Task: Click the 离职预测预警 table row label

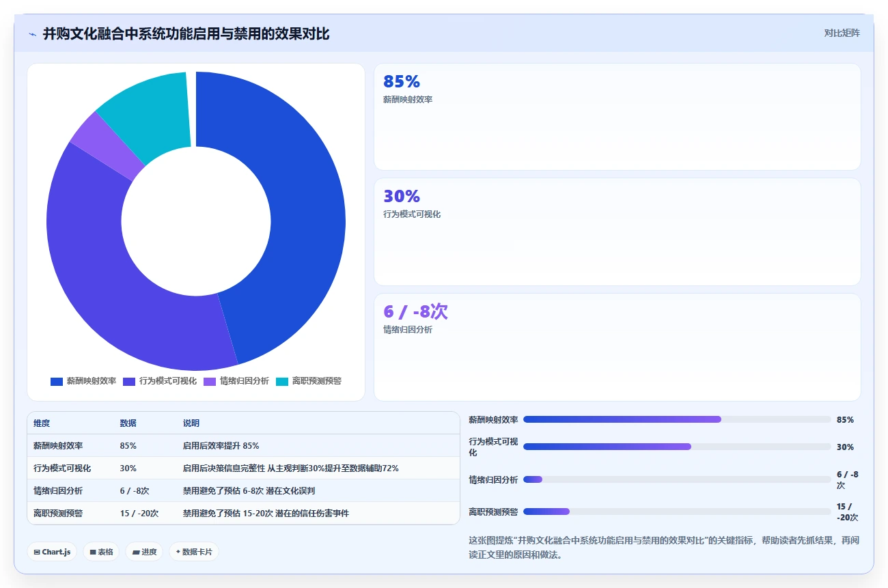Action: (58, 513)
